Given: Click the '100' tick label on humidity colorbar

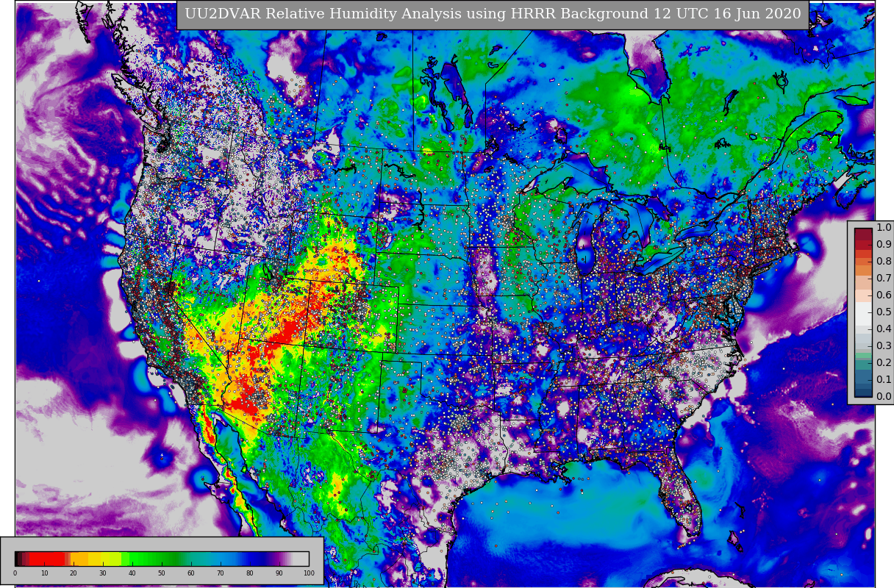Looking at the screenshot, I should pyautogui.click(x=309, y=573).
